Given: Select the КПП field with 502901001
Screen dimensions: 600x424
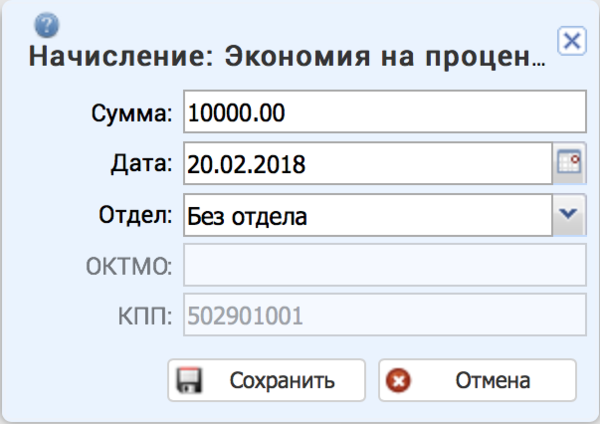Looking at the screenshot, I should pos(383,316).
